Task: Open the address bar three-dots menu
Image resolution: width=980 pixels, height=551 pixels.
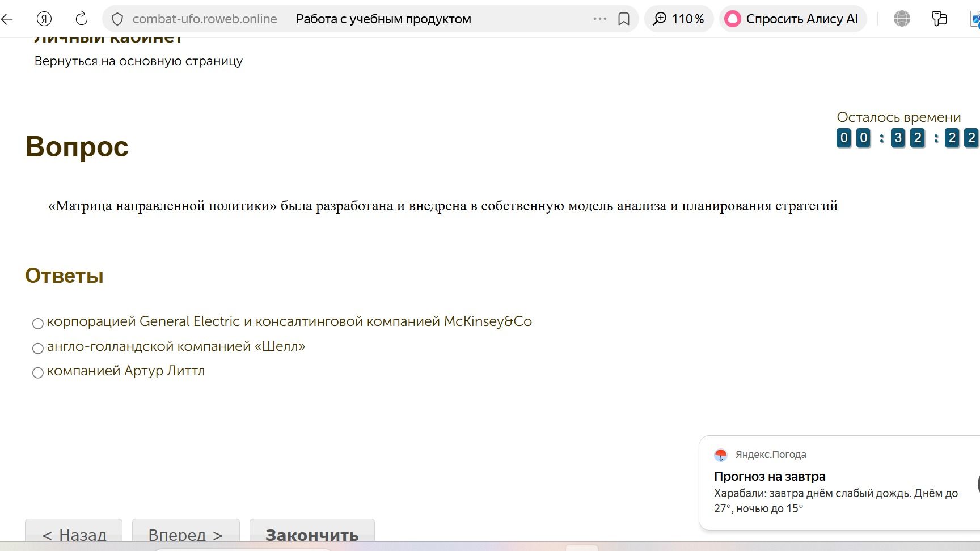Action: point(600,19)
